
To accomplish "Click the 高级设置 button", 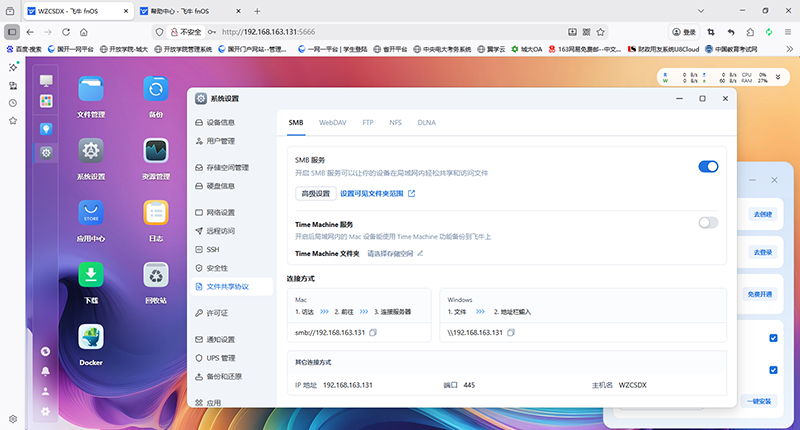I will pos(316,193).
